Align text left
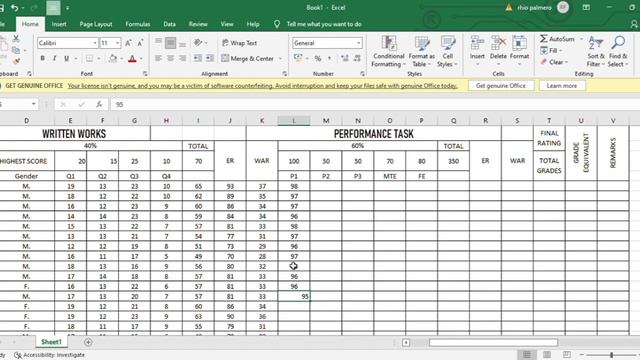 point(158,58)
